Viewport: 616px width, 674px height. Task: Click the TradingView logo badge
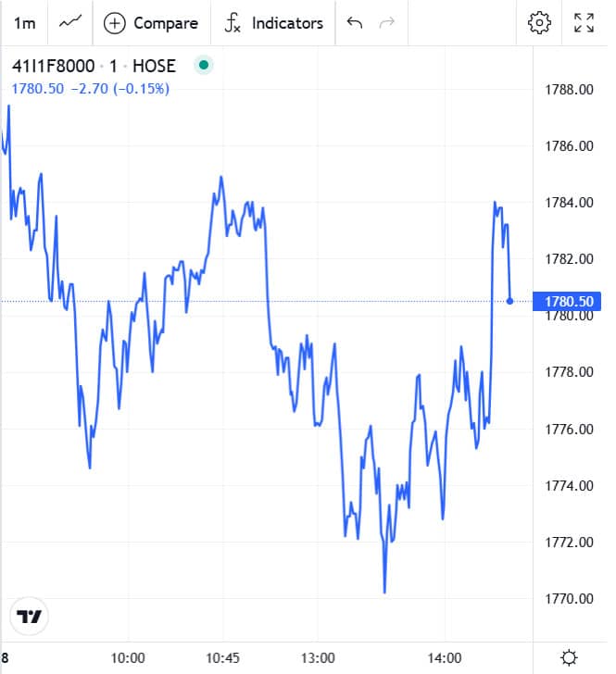click(29, 617)
